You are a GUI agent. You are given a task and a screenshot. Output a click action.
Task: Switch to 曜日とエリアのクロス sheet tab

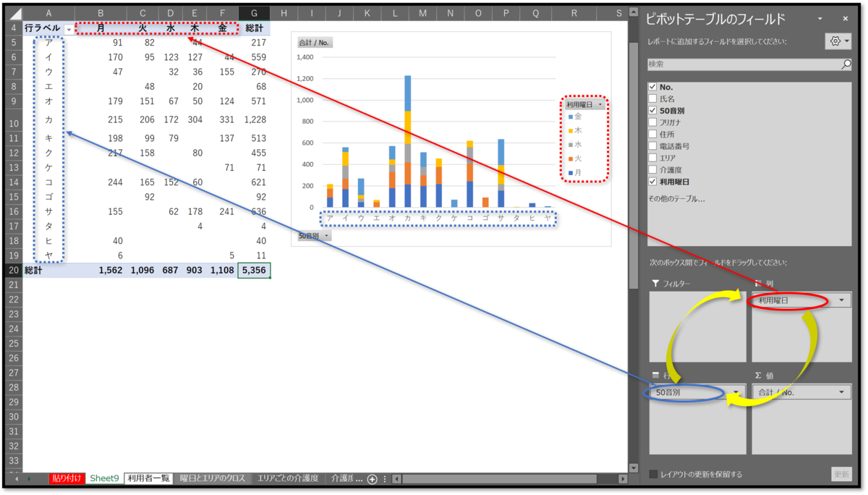[213, 478]
